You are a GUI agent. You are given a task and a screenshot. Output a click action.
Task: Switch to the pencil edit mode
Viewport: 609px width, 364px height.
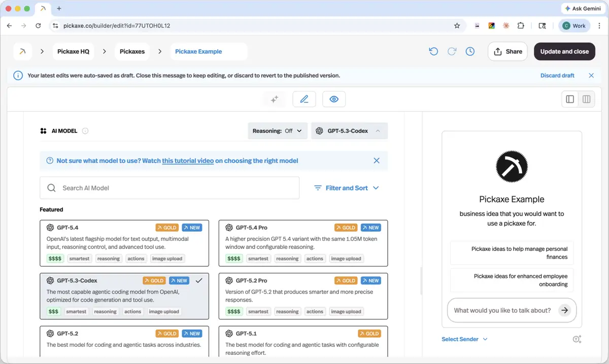coord(304,99)
